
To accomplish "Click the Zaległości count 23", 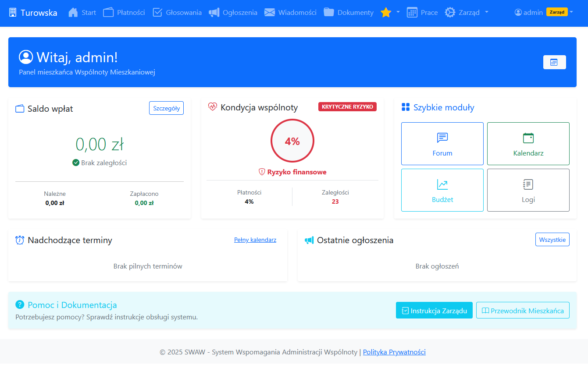I will coord(335,202).
